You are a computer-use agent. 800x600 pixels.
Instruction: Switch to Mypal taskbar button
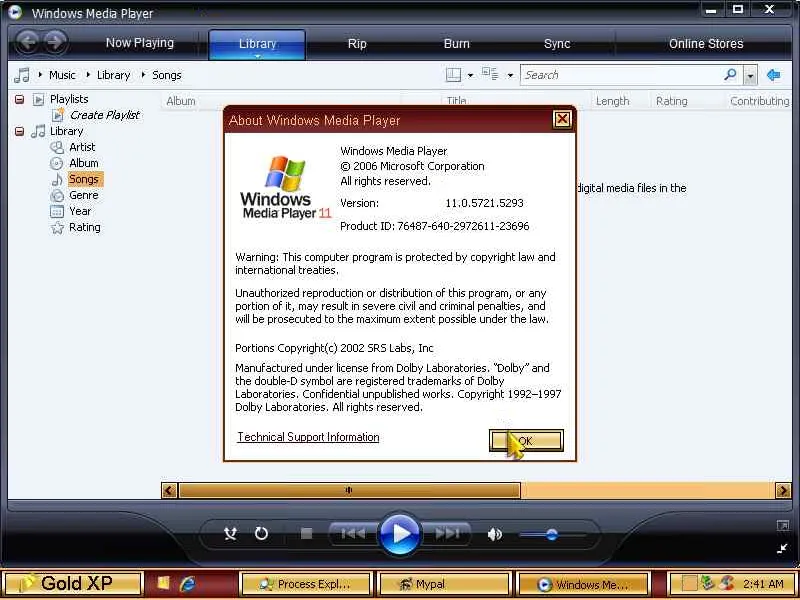coord(443,584)
